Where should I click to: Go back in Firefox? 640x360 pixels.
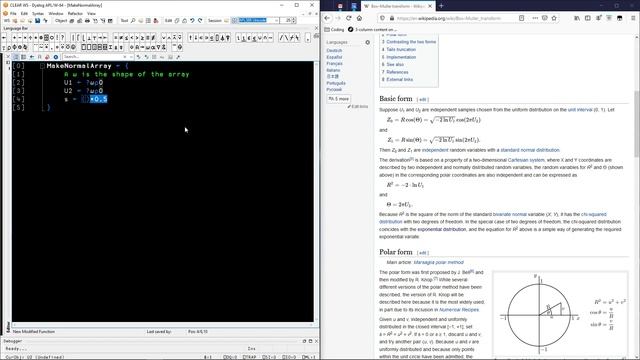pyautogui.click(x=327, y=18)
